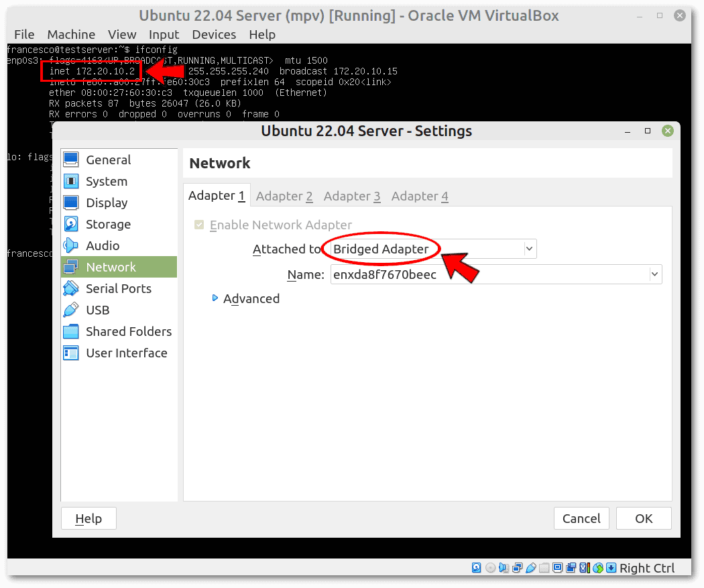Click the USB devices status bar icon
704x588 pixels.
pos(531,567)
